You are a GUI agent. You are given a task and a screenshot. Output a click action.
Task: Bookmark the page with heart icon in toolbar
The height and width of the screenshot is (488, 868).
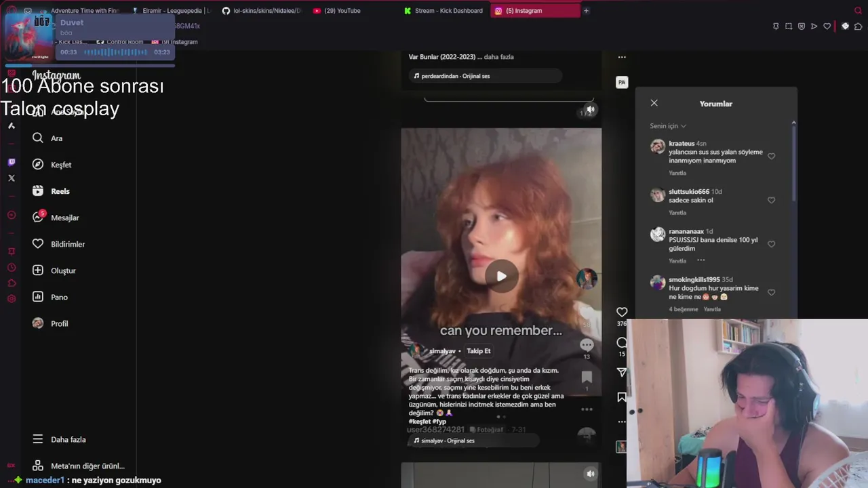pyautogui.click(x=827, y=26)
